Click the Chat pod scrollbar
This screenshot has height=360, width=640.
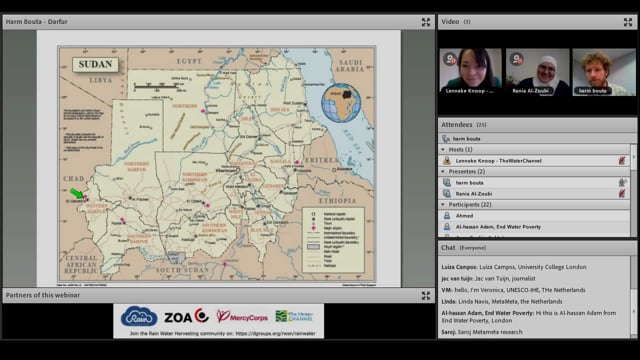(x=633, y=297)
